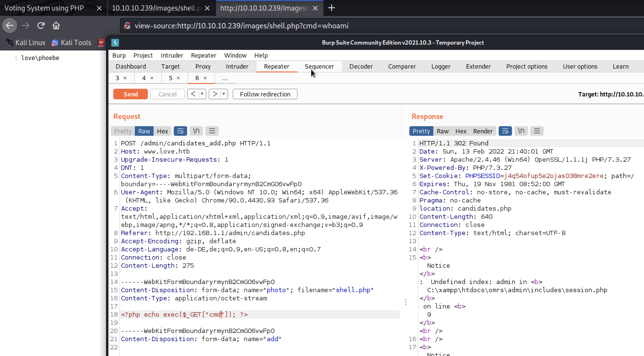Click the insecure connection icon in address bar
Viewport: 644px width, 356px height.
pos(127,26)
